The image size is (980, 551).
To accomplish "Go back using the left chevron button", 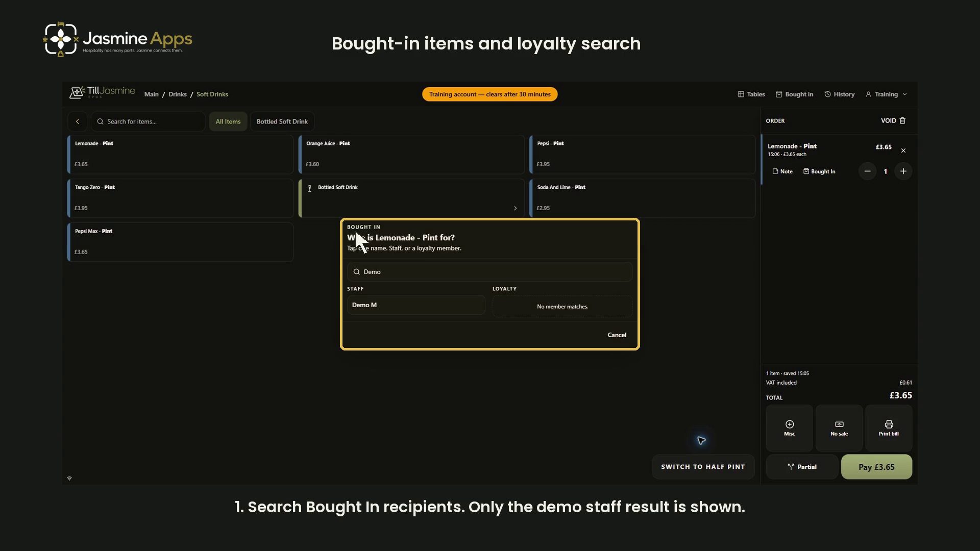I will point(78,121).
